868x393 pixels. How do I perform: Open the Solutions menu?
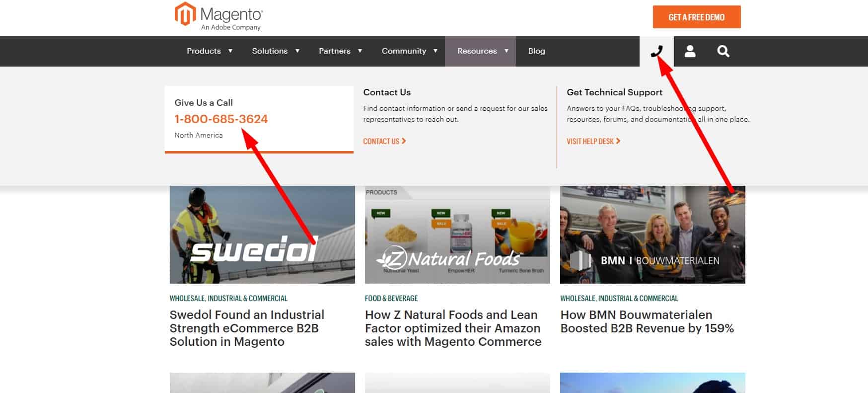tap(270, 51)
